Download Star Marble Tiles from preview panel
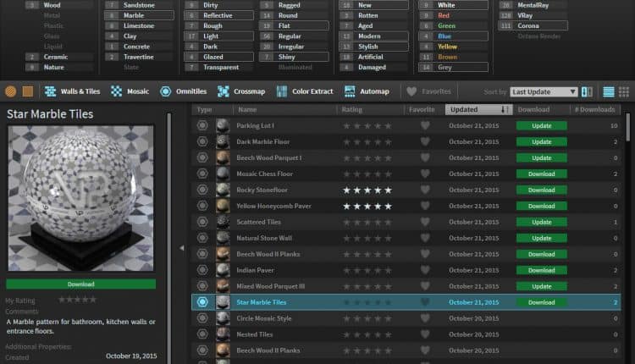This screenshot has height=364, width=635. point(80,284)
